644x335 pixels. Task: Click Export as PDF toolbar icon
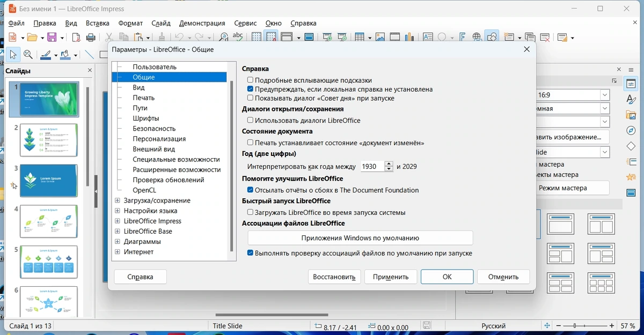[x=76, y=37]
